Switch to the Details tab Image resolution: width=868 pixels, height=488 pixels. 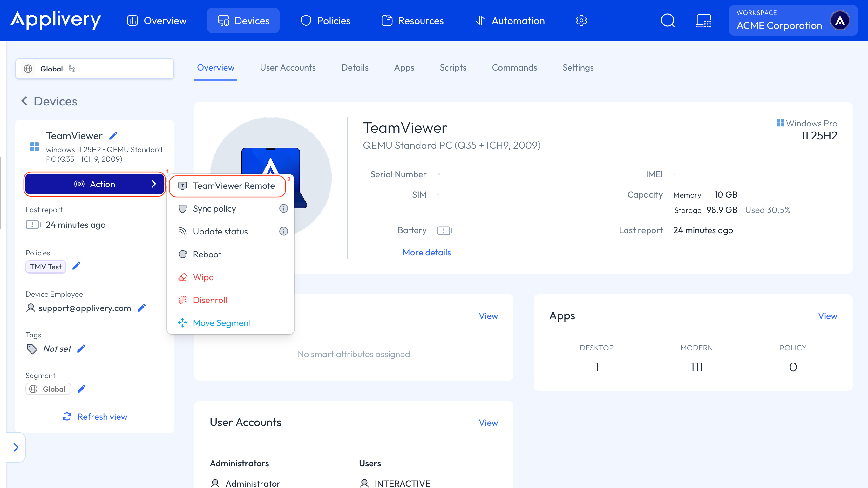pyautogui.click(x=355, y=68)
